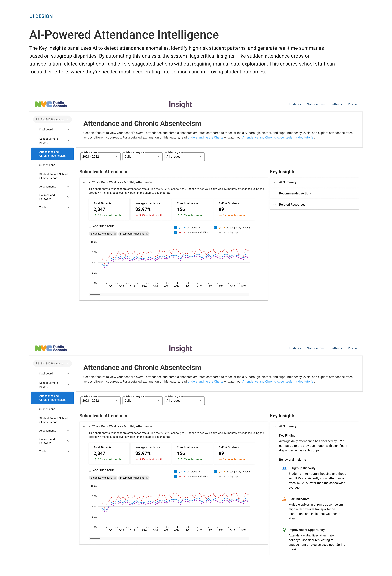Clear the 3K2345 Hogwarts search with X icon
The width and height of the screenshot is (392, 576).
pyautogui.click(x=68, y=119)
